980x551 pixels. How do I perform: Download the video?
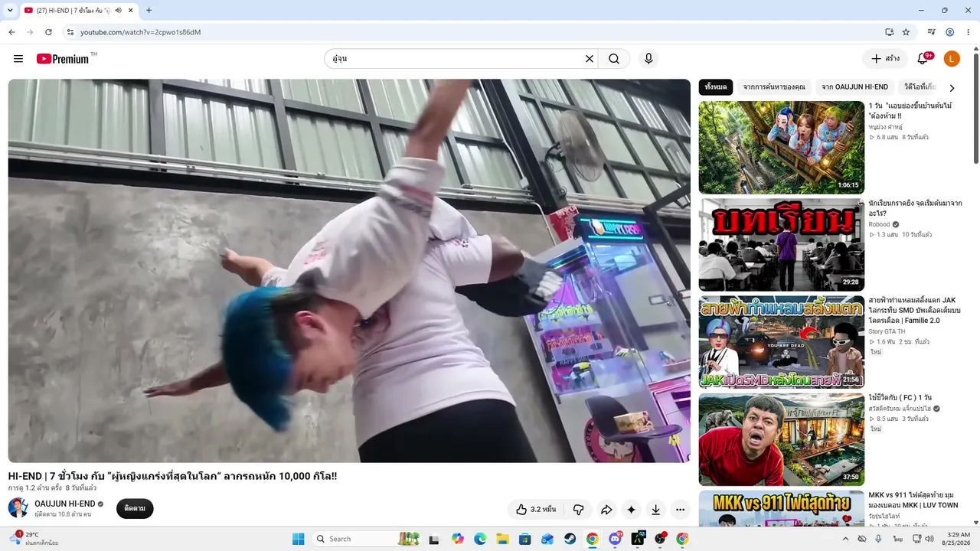point(655,510)
